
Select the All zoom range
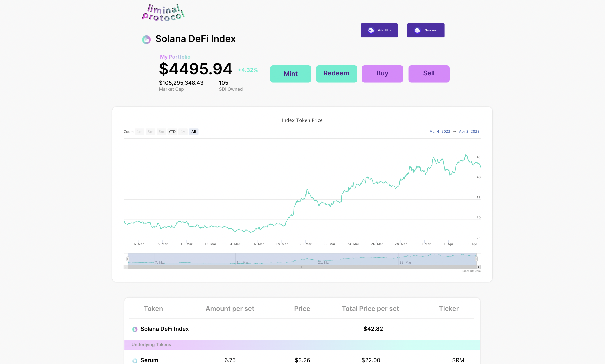pos(194,132)
